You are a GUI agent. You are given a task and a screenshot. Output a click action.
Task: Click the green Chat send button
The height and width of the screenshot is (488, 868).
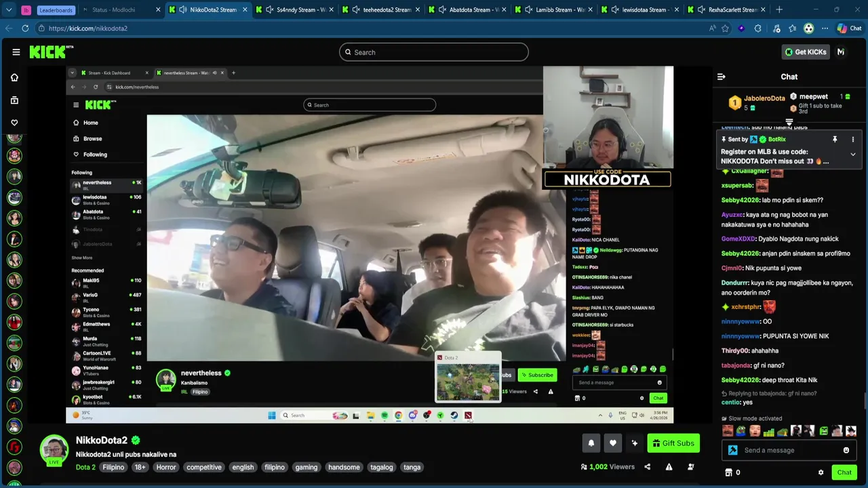coord(844,472)
